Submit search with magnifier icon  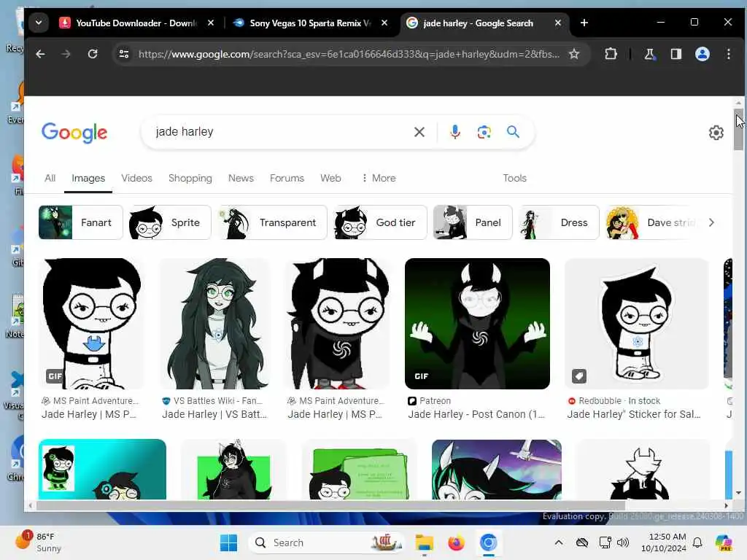pyautogui.click(x=513, y=131)
